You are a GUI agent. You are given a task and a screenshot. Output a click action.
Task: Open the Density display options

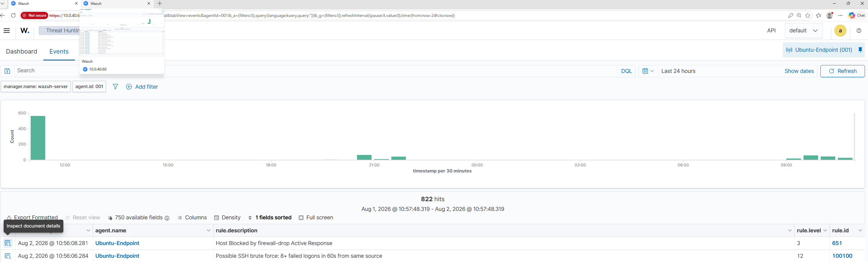coord(227,218)
